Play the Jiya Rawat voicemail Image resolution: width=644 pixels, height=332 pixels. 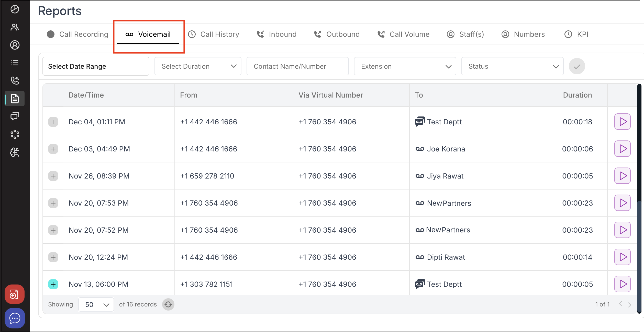(622, 176)
